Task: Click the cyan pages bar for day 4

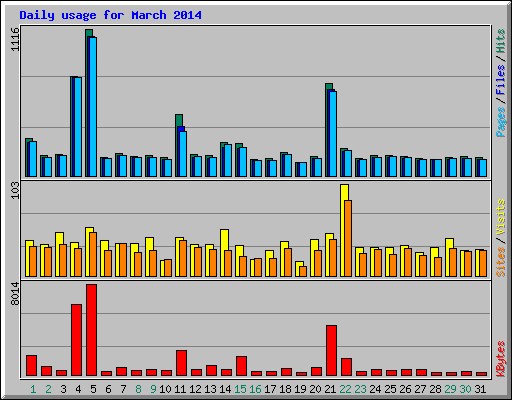Action: 78,127
